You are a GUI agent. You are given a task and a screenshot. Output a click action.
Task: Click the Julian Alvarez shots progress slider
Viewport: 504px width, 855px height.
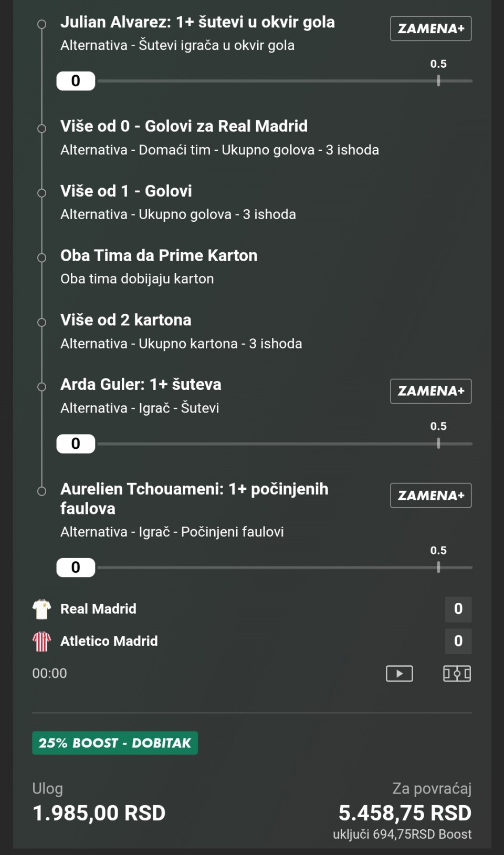click(x=283, y=81)
